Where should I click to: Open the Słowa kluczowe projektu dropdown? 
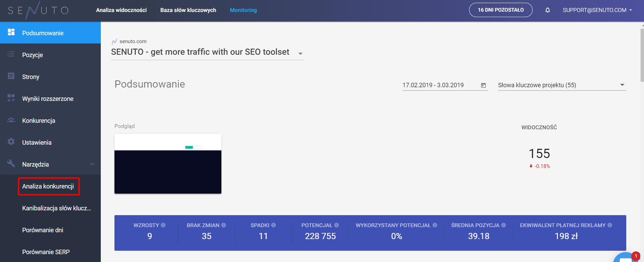coord(562,85)
